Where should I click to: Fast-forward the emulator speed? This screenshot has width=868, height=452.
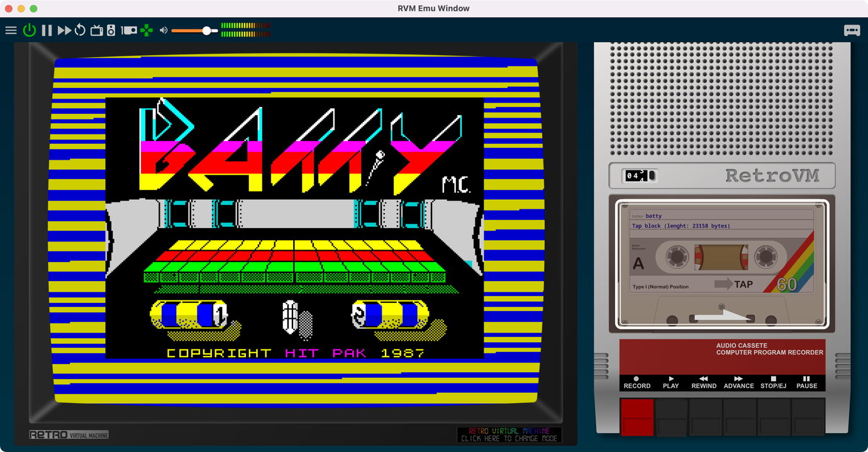tap(64, 30)
